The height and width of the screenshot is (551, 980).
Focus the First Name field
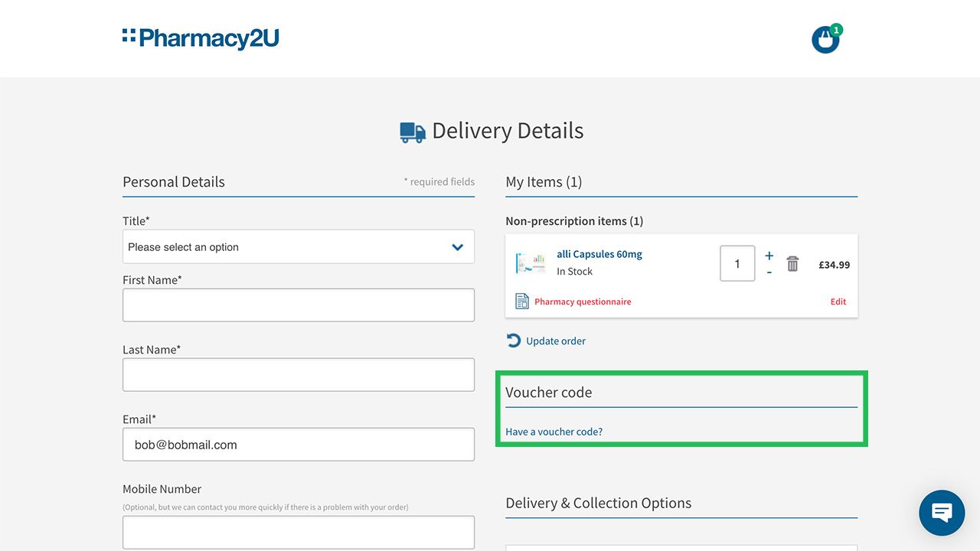coord(299,305)
